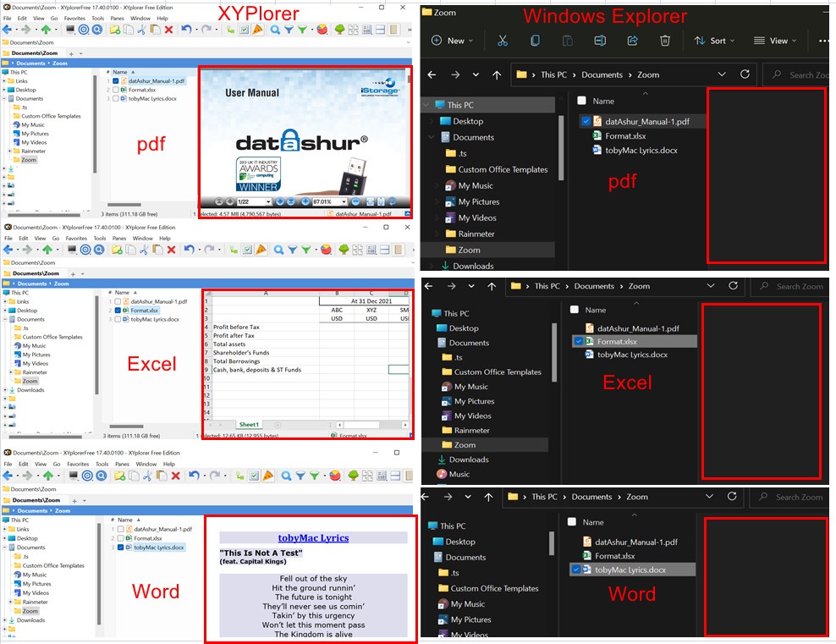Untick Format.xlsx checkbox in middle XYplorer list
Screen dimensions: 836x644
[118, 311]
